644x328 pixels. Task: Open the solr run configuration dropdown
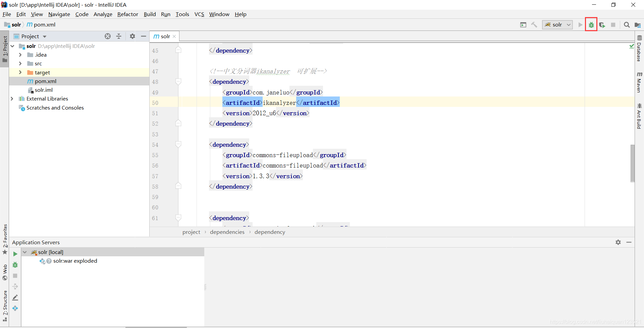(x=557, y=25)
